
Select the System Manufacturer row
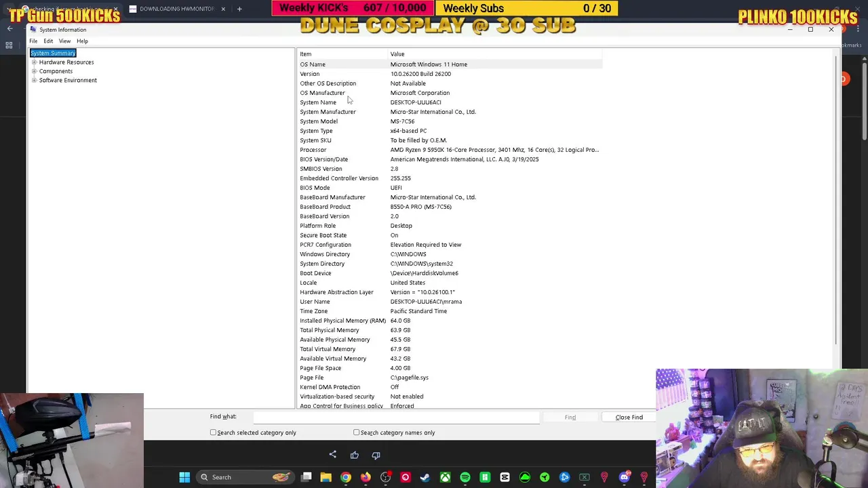[450, 112]
